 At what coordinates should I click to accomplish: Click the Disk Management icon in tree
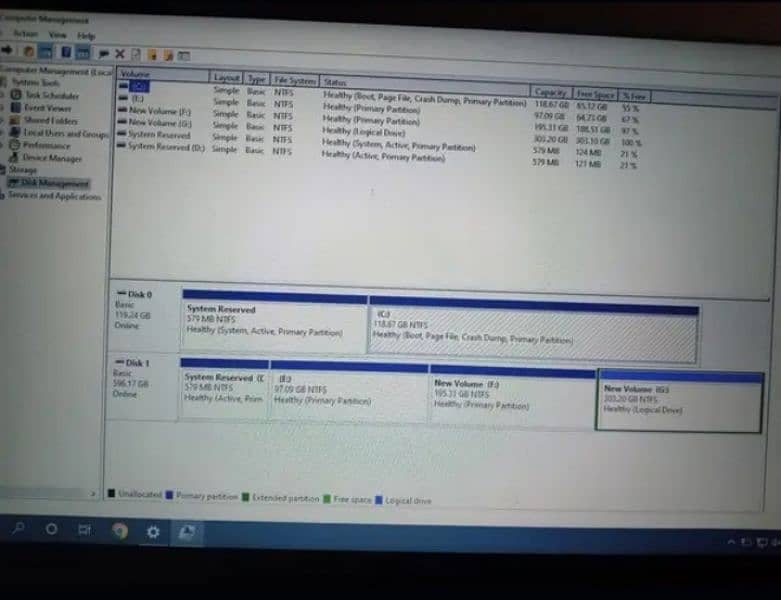coord(13,183)
